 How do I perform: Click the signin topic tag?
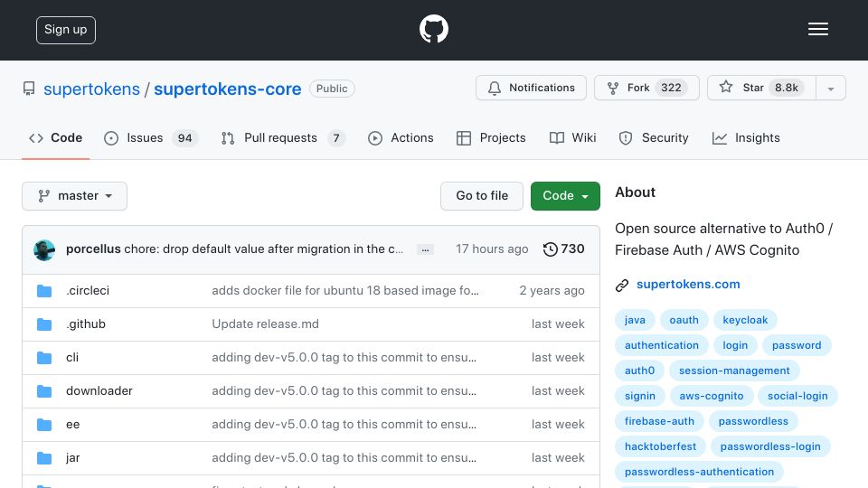tap(640, 396)
